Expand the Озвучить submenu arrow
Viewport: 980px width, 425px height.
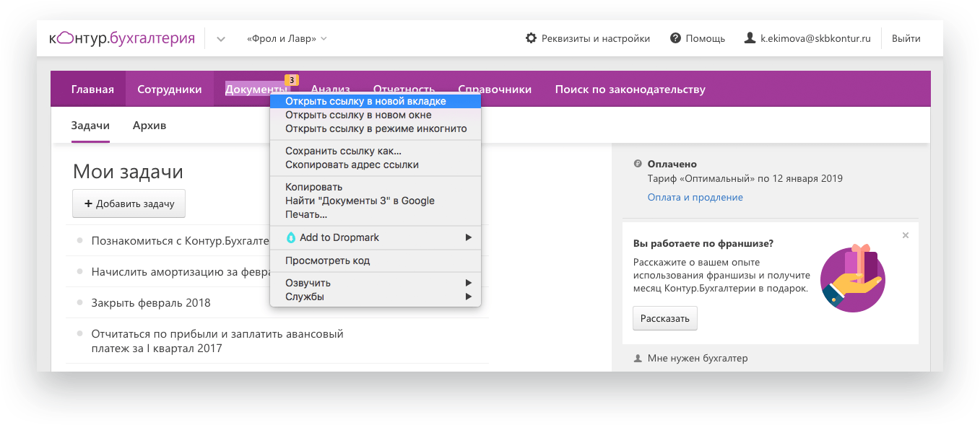click(468, 283)
